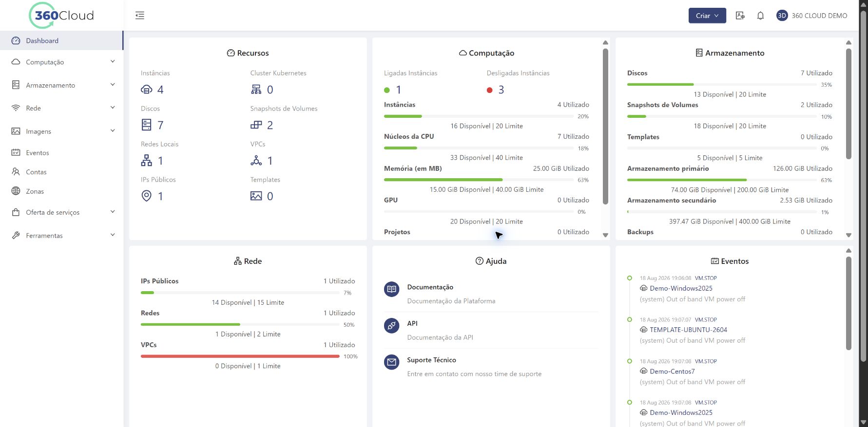Click '13 Disponível | 20 Limite' under Discos
Image resolution: width=868 pixels, height=427 pixels.
coord(730,94)
